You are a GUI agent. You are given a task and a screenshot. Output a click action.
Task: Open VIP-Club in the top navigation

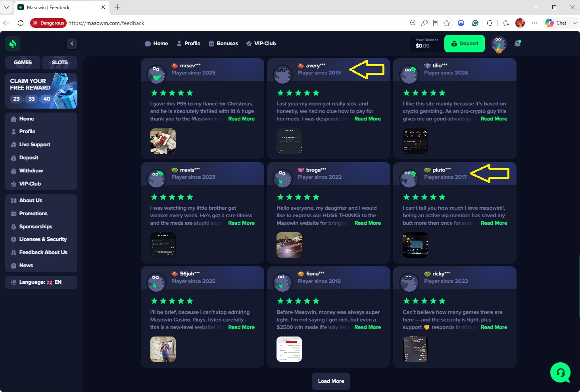point(261,44)
